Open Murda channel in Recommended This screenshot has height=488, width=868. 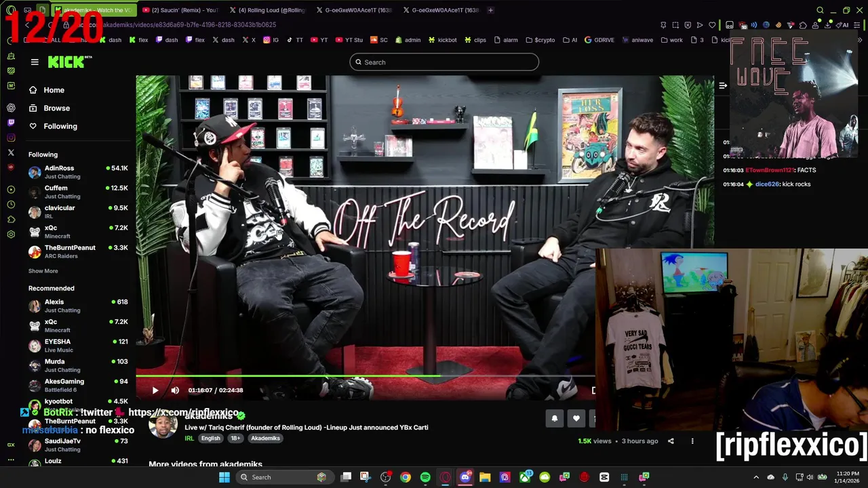[x=78, y=365]
